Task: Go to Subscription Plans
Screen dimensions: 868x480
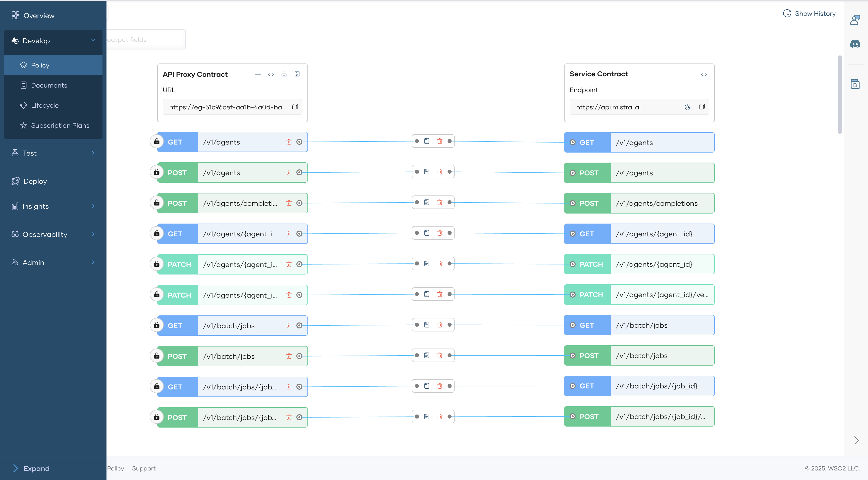Action: pyautogui.click(x=60, y=125)
